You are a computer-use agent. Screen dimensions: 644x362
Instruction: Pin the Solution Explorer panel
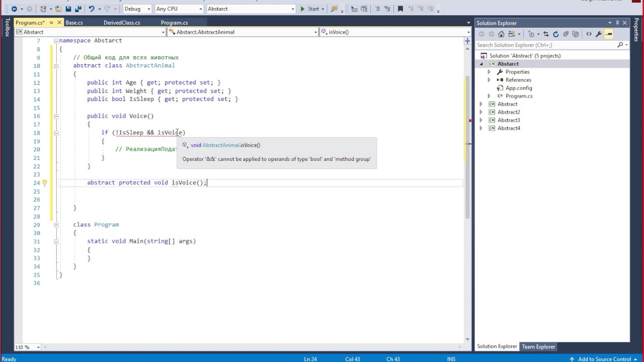617,23
